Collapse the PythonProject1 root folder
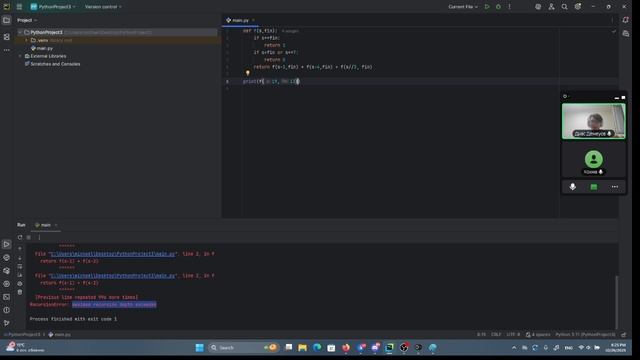This screenshot has height=360, width=640. click(20, 32)
